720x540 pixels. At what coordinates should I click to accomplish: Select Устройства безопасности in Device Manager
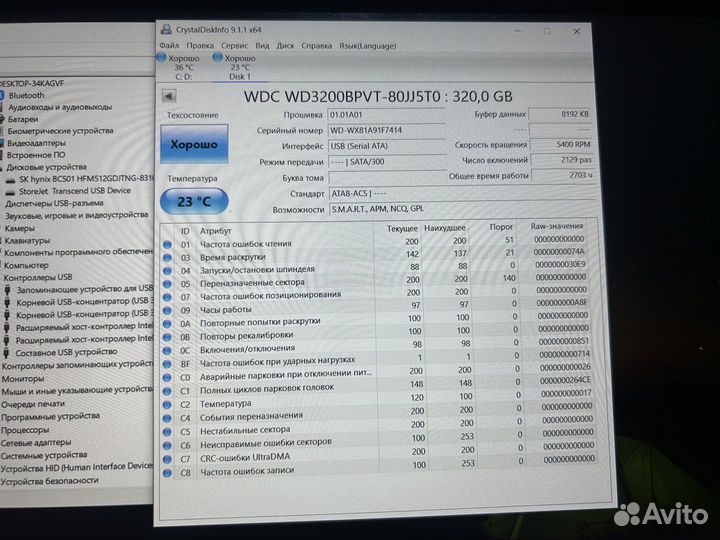click(x=50, y=481)
